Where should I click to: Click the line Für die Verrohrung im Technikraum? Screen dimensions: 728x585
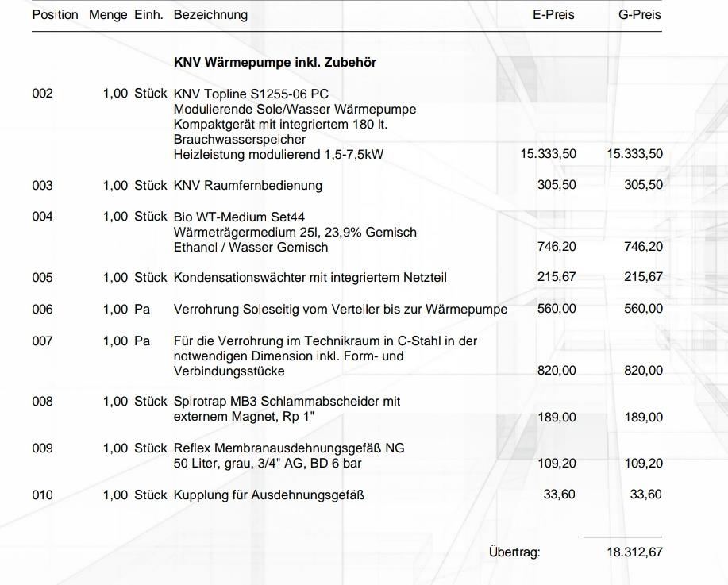coord(325,341)
